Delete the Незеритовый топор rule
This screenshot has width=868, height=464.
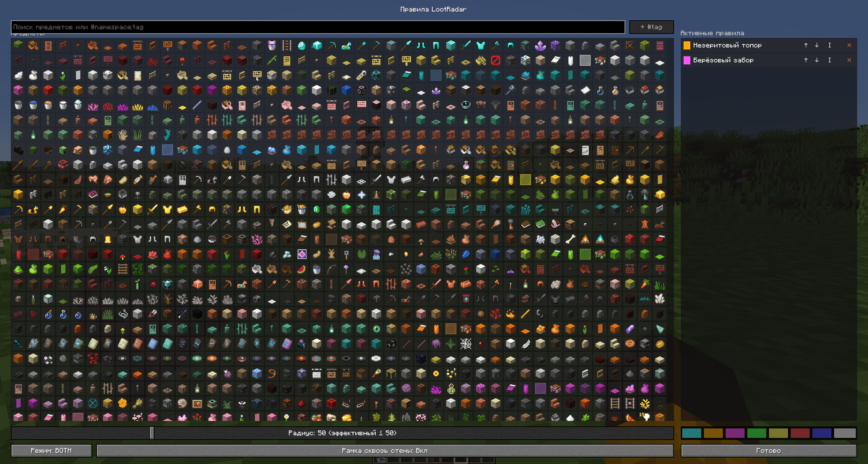click(x=849, y=45)
